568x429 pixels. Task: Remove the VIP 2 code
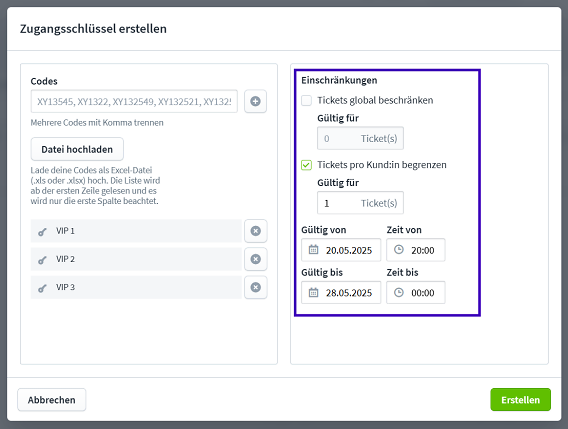coord(256,259)
